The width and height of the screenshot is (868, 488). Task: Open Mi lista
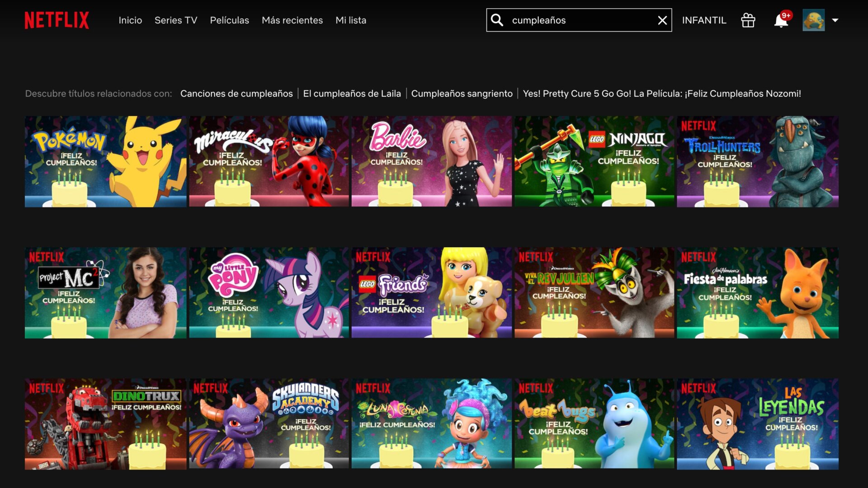click(x=351, y=20)
